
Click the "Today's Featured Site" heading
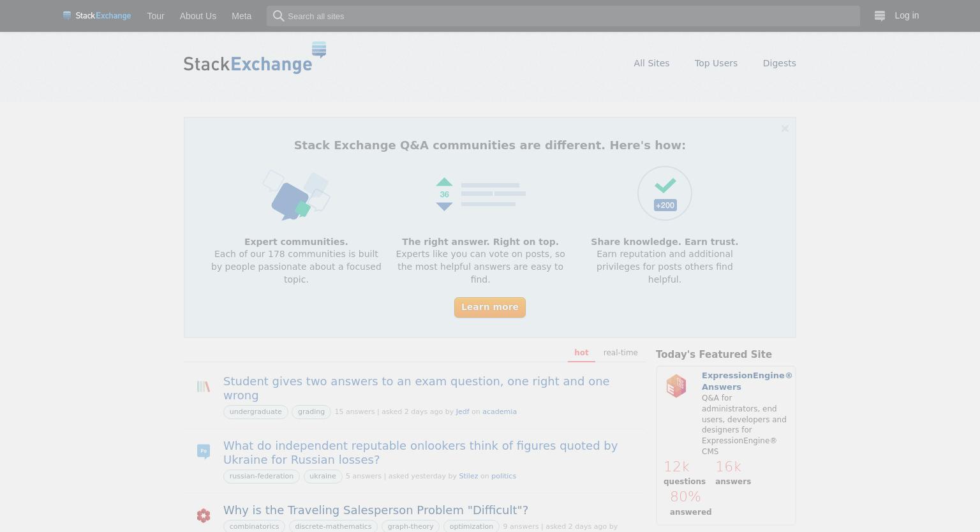pyautogui.click(x=714, y=355)
